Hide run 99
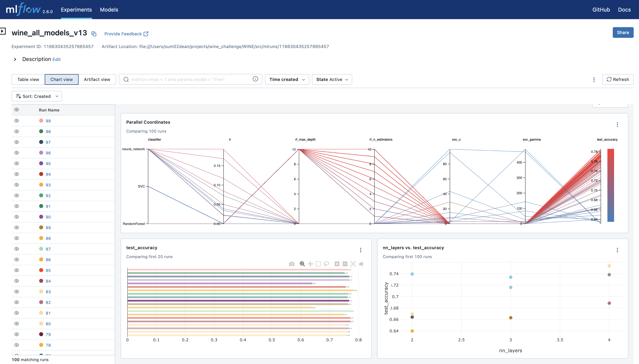Viewport: 639px width, 364px height. [x=17, y=121]
